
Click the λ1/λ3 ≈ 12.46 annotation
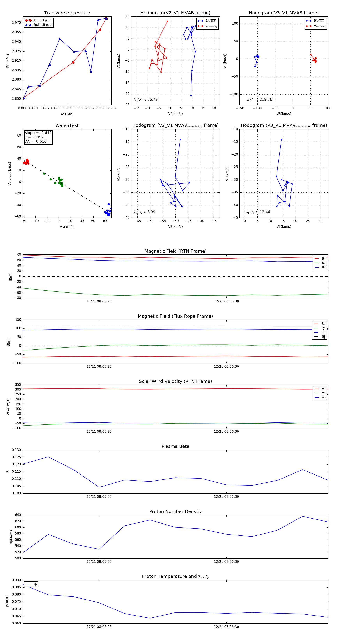[258, 212]
